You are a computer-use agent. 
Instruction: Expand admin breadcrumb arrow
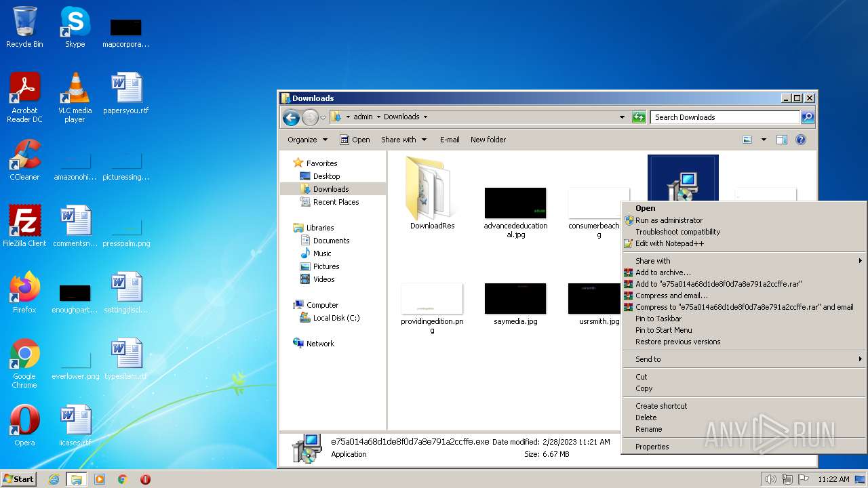[378, 117]
